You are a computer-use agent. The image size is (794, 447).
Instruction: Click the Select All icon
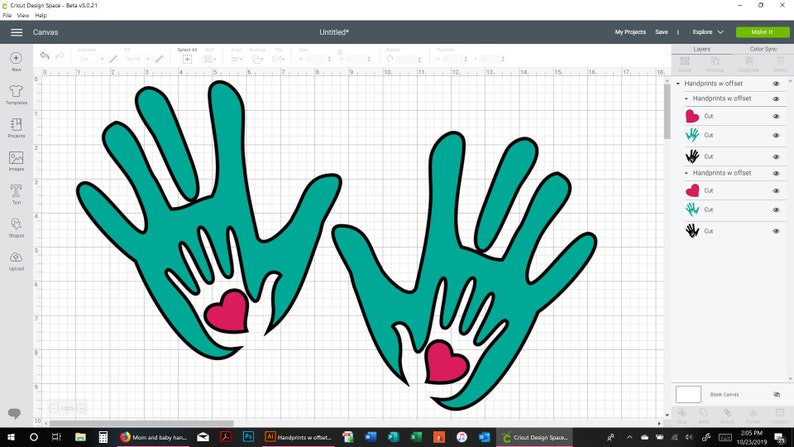[x=187, y=59]
